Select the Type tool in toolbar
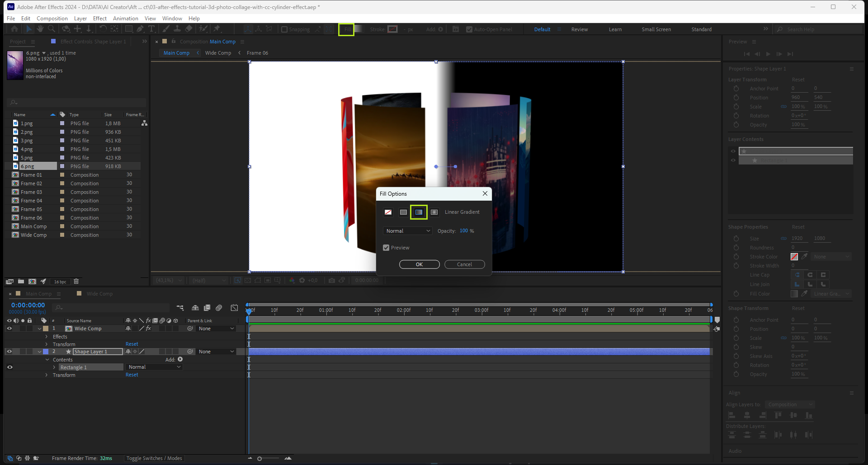Viewport: 868px width, 465px height. point(151,29)
